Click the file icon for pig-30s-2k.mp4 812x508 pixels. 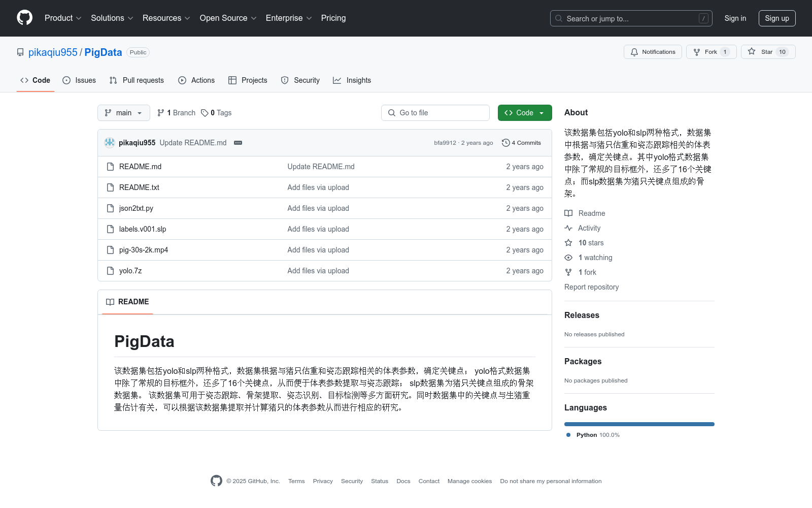click(110, 250)
